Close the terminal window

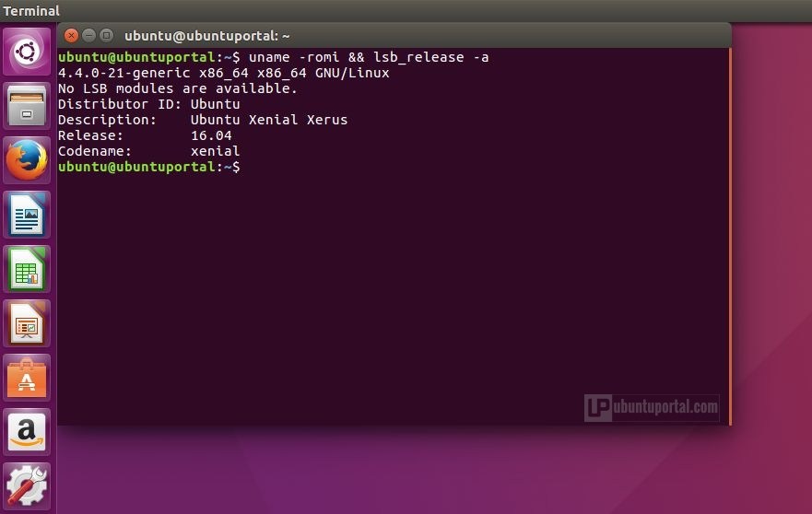point(72,35)
